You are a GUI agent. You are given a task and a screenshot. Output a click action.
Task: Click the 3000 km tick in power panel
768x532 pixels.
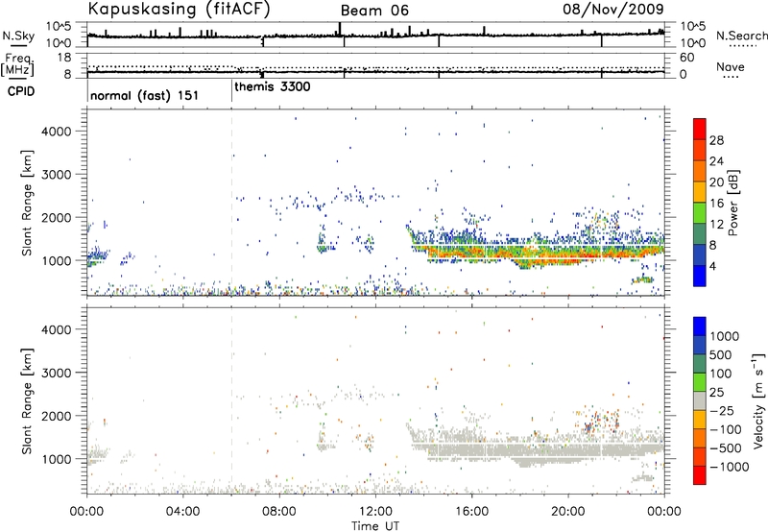57,175
